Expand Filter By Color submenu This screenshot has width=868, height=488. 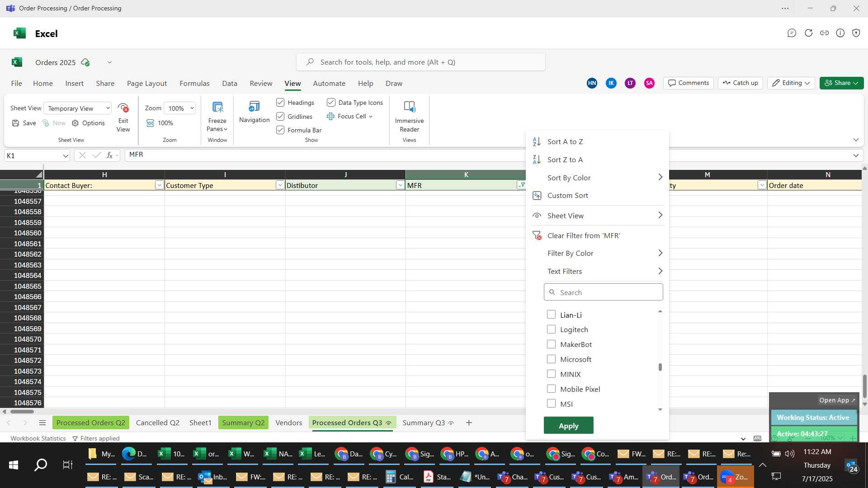[660, 253]
